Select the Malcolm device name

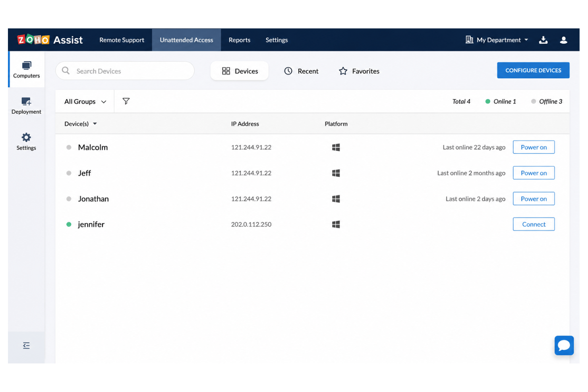pyautogui.click(x=93, y=147)
